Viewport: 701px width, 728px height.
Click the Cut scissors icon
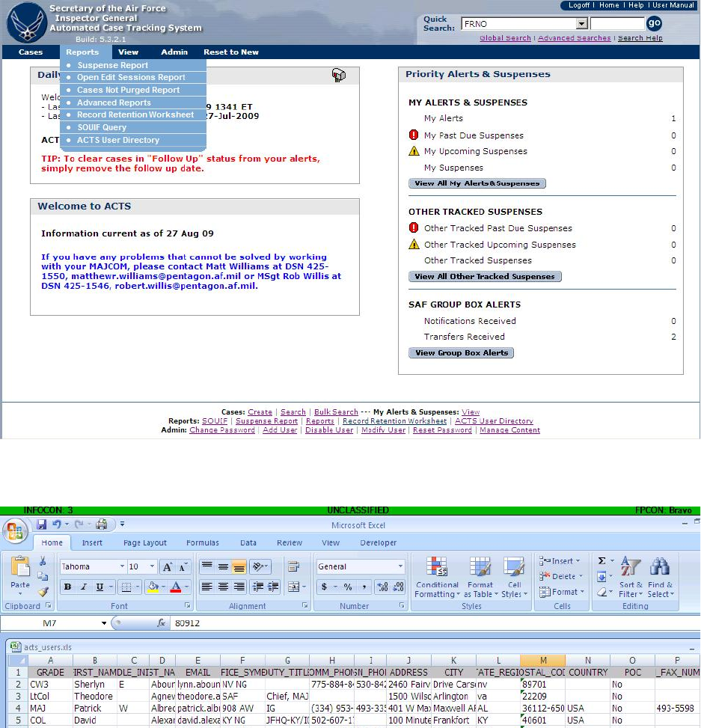43,561
